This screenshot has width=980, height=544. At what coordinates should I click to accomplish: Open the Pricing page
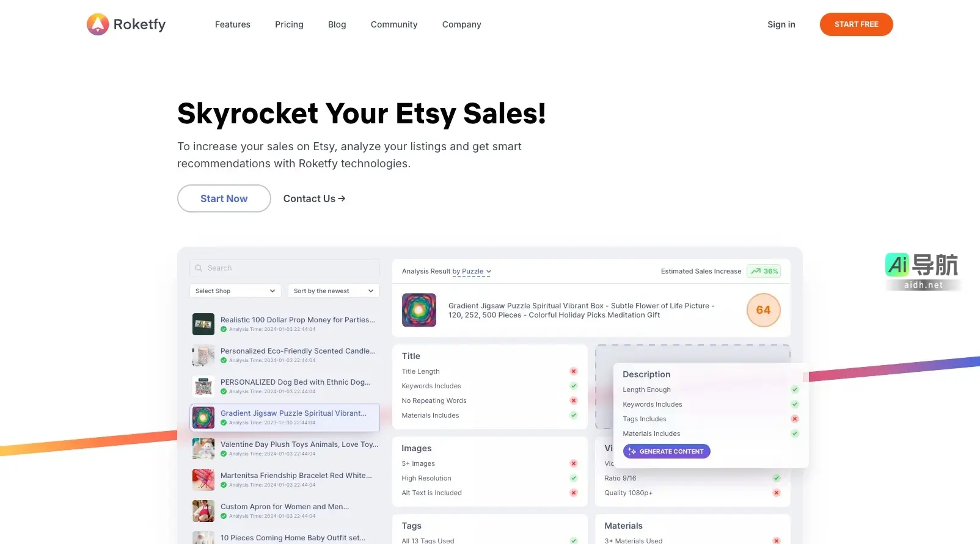click(x=289, y=24)
